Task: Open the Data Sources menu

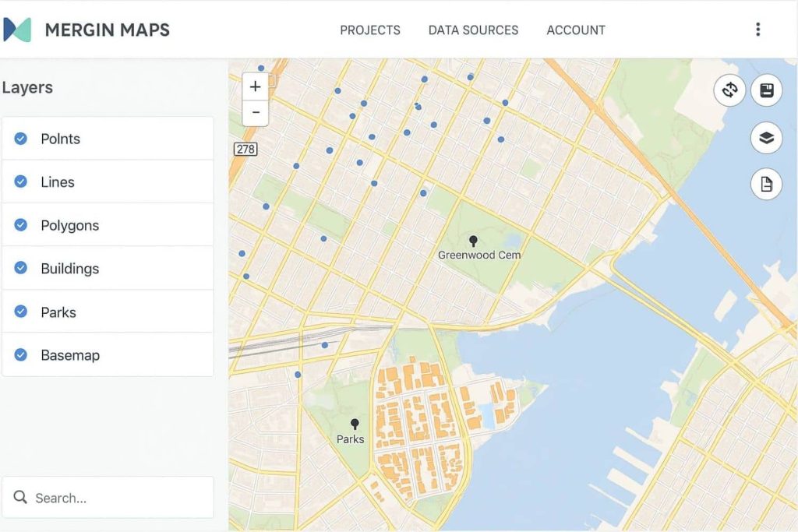Action: (x=473, y=30)
